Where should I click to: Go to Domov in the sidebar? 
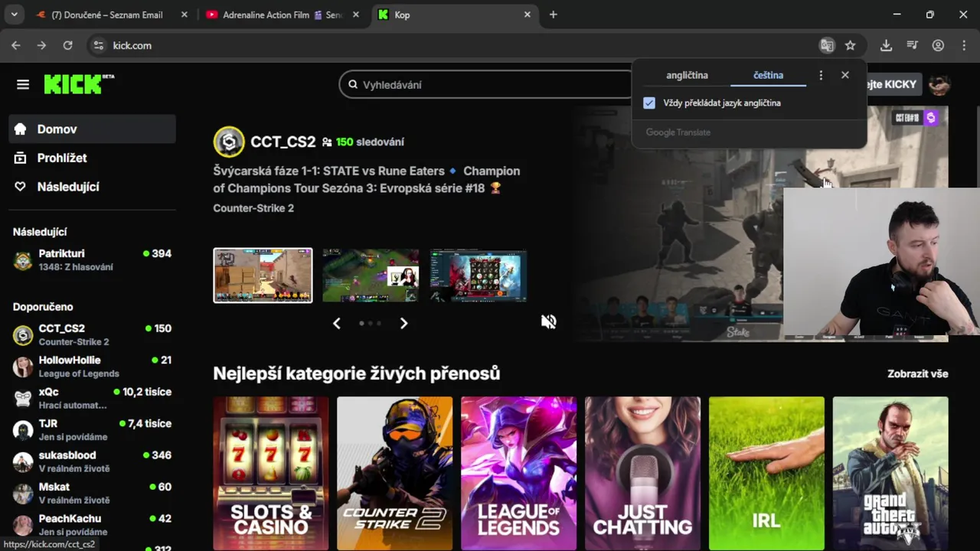point(93,129)
